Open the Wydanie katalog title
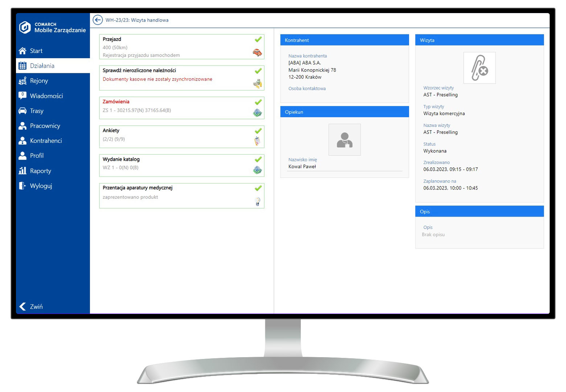 (121, 159)
